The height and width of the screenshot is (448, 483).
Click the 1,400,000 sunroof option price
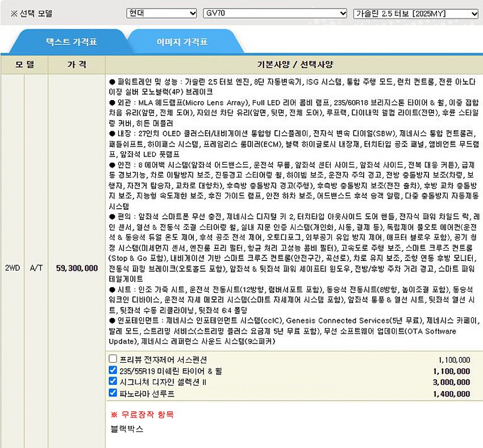451,393
